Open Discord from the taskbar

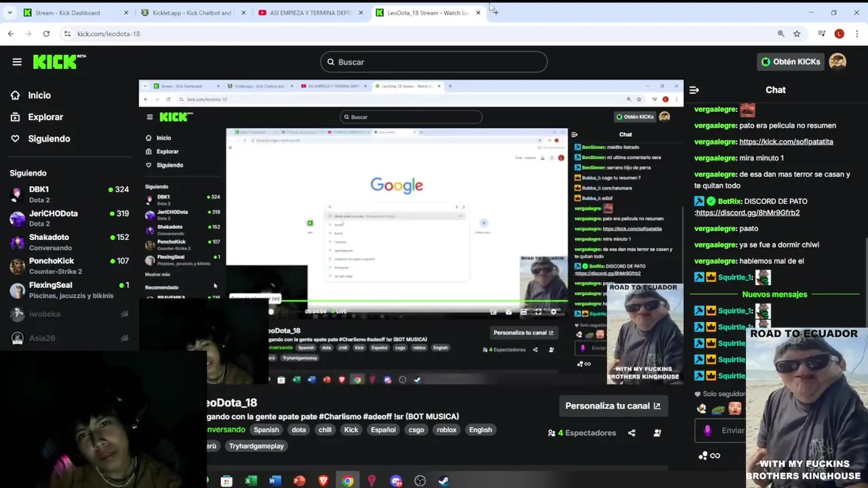tap(396, 481)
